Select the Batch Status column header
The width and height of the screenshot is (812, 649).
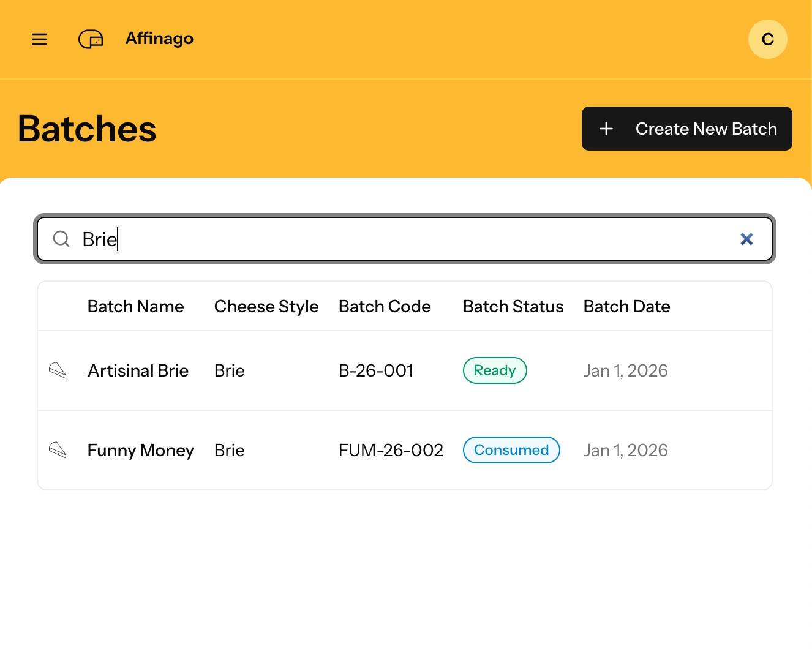pos(513,306)
